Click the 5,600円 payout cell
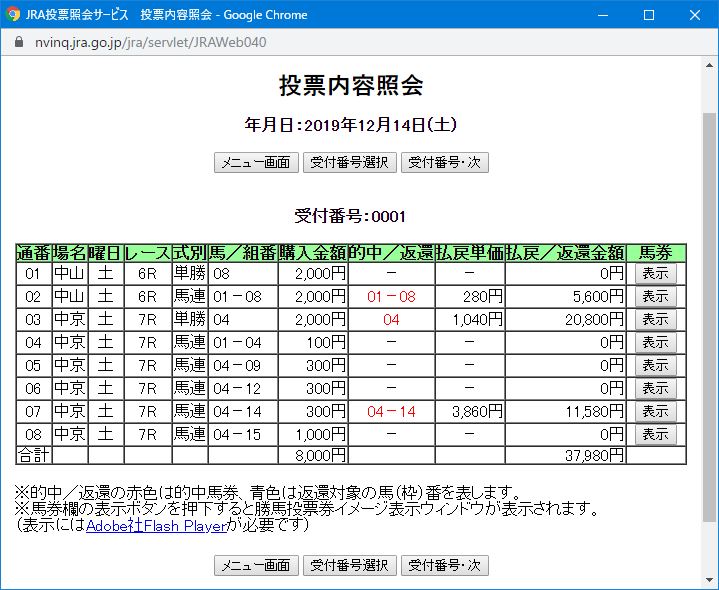Viewport: 719px width, 590px height. pos(565,297)
